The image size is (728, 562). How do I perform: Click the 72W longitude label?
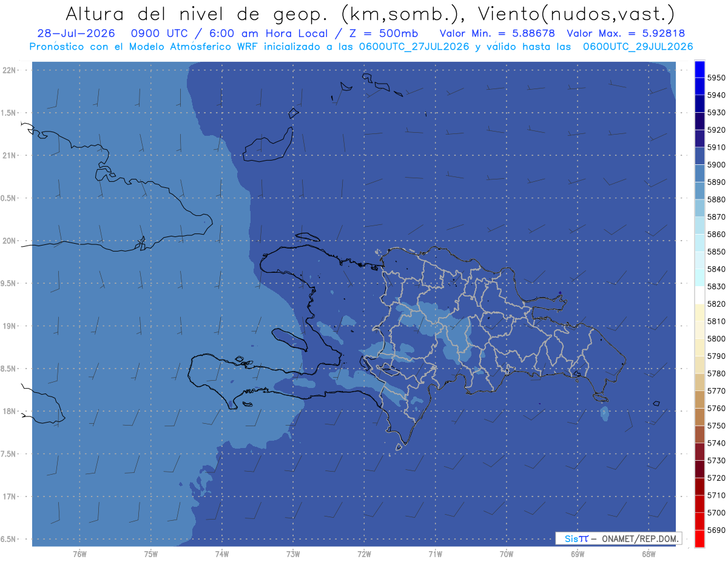pos(364,554)
